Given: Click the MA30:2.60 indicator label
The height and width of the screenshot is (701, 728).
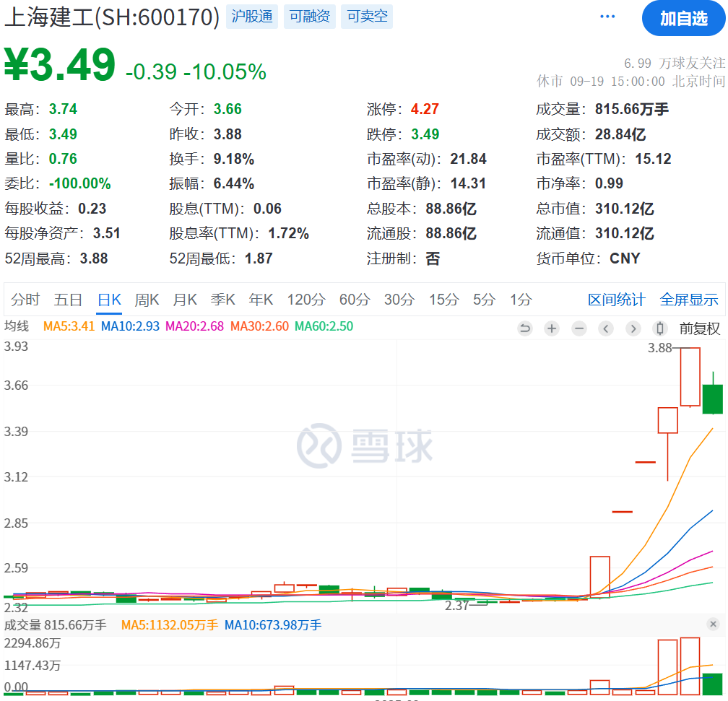Looking at the screenshot, I should click(x=259, y=326).
